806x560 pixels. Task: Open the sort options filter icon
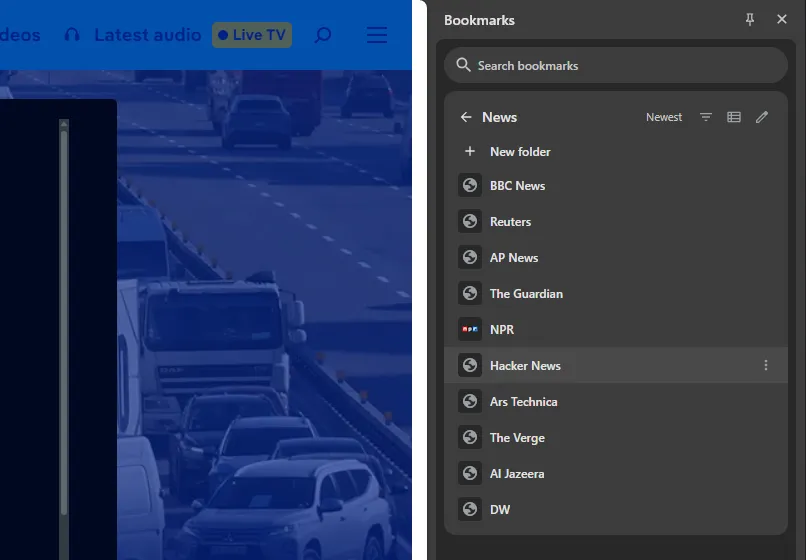click(706, 117)
